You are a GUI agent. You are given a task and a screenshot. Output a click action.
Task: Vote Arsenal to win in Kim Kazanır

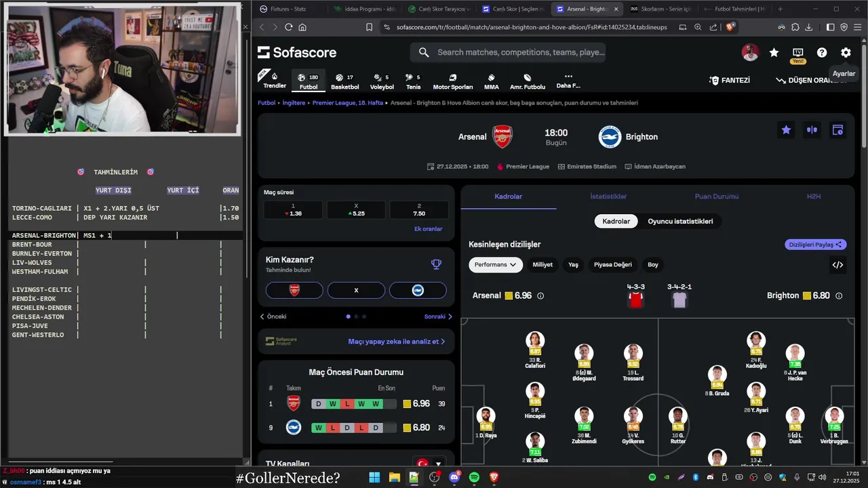pyautogui.click(x=294, y=290)
